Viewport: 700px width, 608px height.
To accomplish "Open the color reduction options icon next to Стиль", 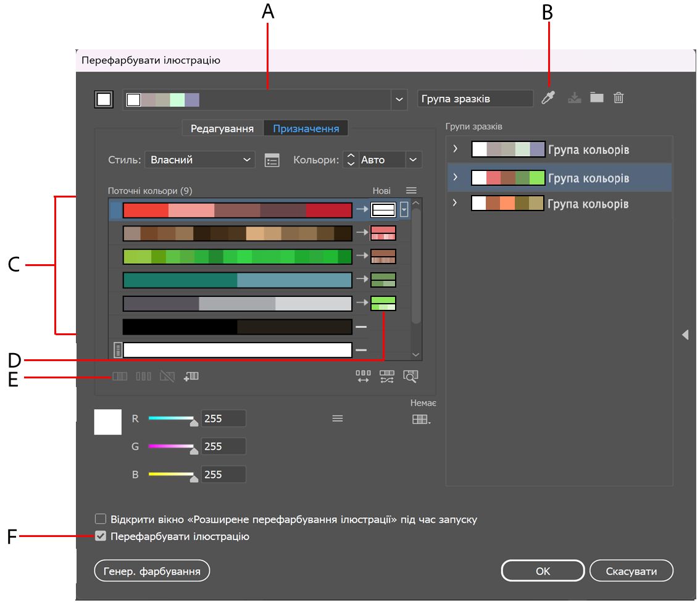I will [272, 160].
